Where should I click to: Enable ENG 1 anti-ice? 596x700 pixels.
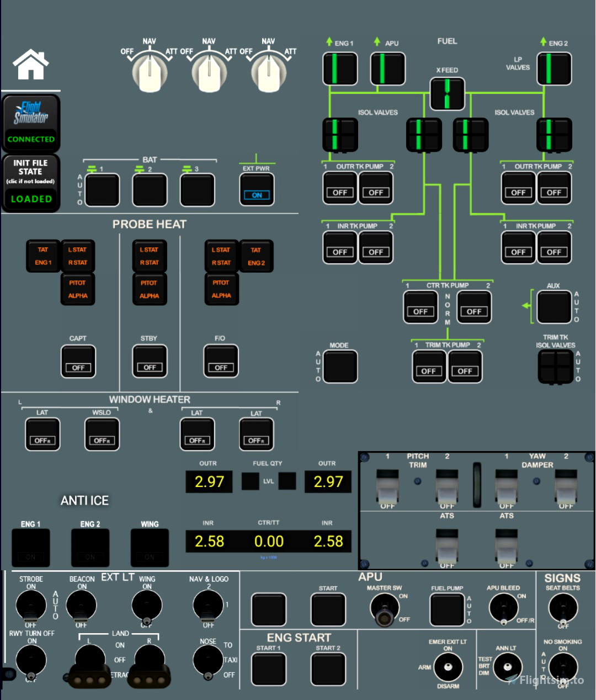[x=30, y=547]
